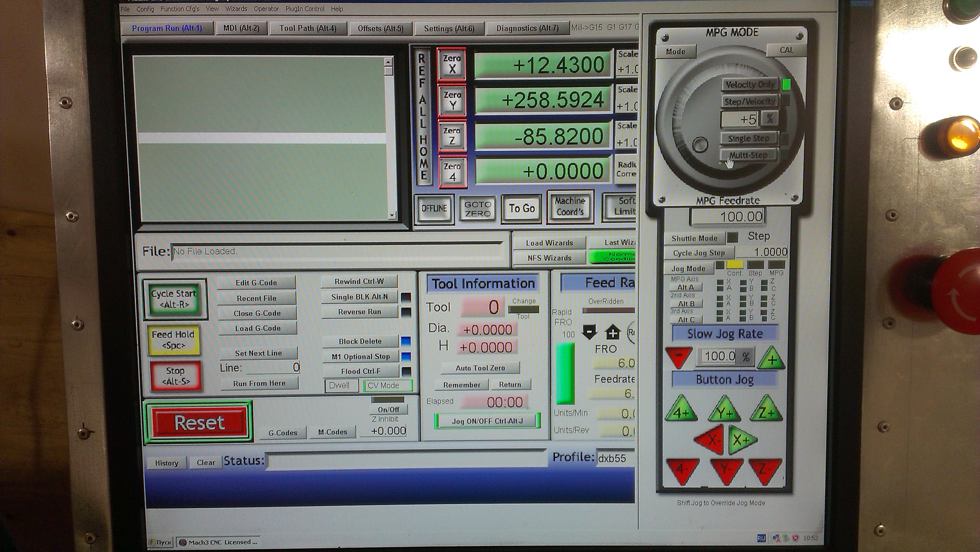Open the Пуск start menu
980x552 pixels.
tap(161, 542)
